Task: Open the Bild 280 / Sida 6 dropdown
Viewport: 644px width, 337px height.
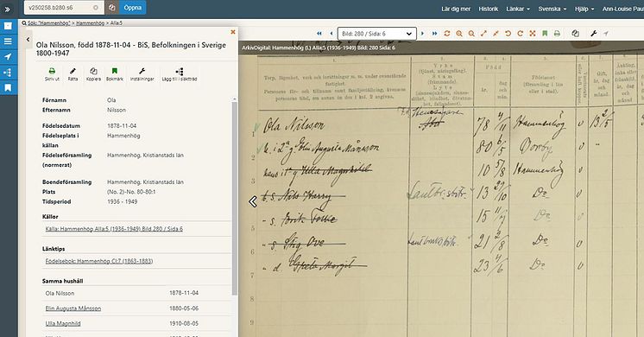Action: pos(377,34)
